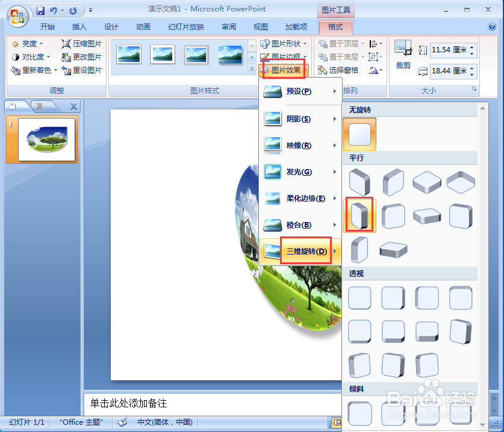The height and width of the screenshot is (432, 504).
Task: Choose the 无旋转 no rotation preset
Action: coord(359,134)
